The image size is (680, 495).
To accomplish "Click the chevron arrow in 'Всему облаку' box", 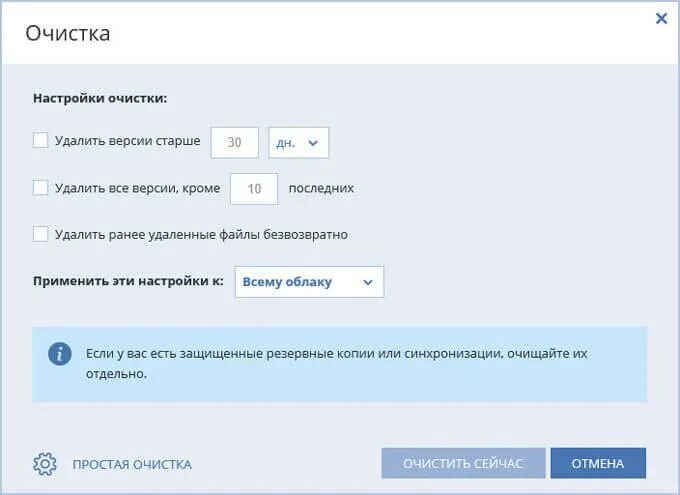I will pos(368,282).
